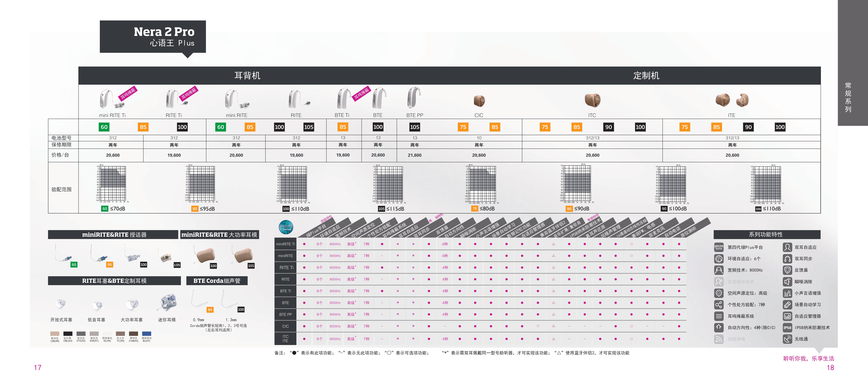Click the 定制机 section header
Image resolution: width=868 pixels, height=385 pixels.
[x=646, y=76]
